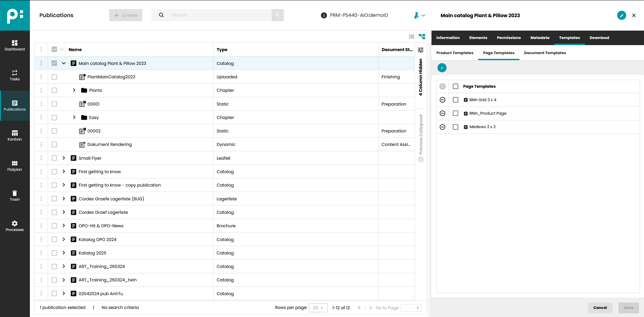Open the Dashboard from the sidebar
This screenshot has height=317, width=644.
(x=14, y=45)
